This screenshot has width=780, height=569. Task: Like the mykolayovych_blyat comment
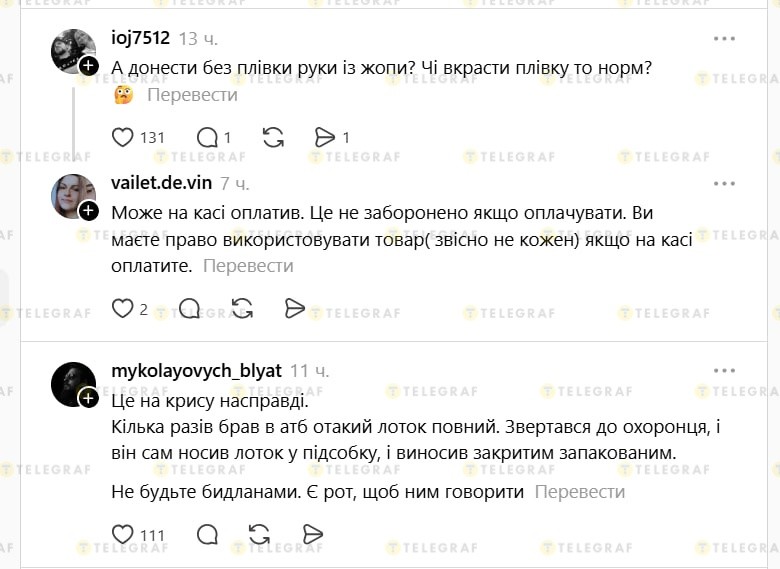(123, 534)
